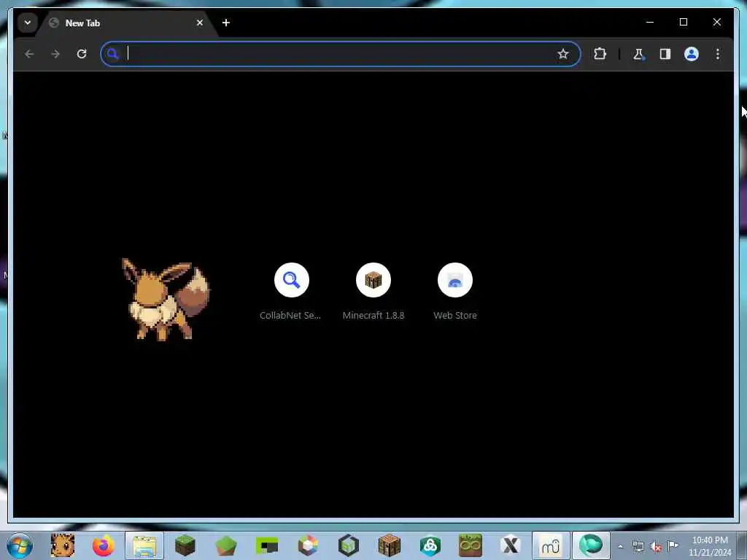
Task: Open Windows Explorer from taskbar
Action: [x=144, y=545]
